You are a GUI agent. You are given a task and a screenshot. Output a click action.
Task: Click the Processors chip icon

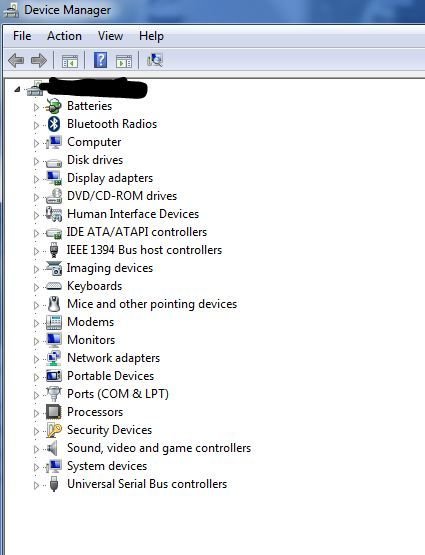click(54, 412)
